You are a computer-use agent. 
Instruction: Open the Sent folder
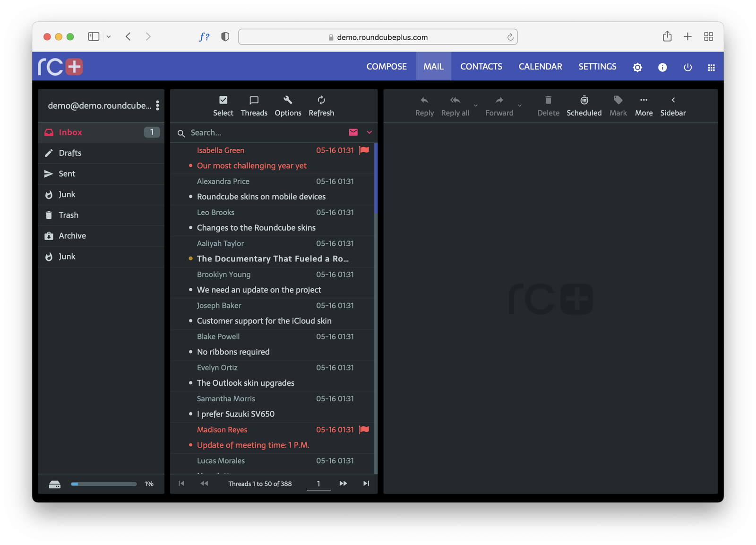click(101, 174)
